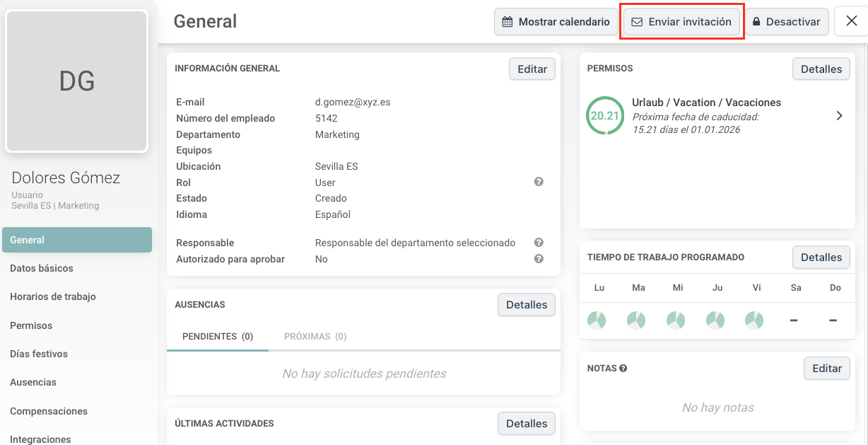The height and width of the screenshot is (445, 868).
Task: Send invitation with Enviar invitación button
Action: [x=681, y=22]
